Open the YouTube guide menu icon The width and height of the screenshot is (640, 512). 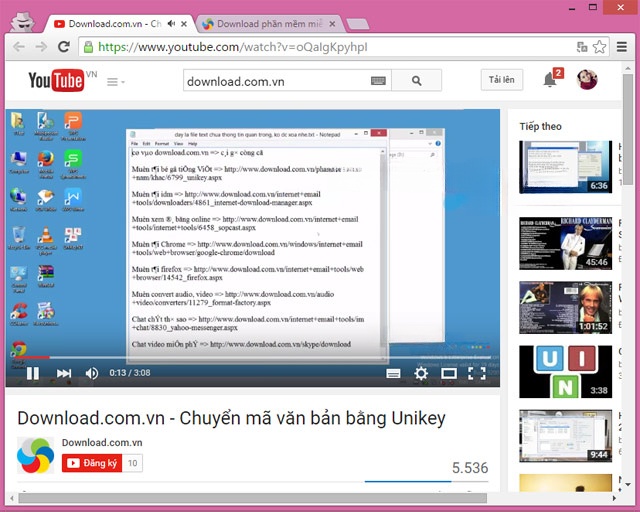(116, 82)
